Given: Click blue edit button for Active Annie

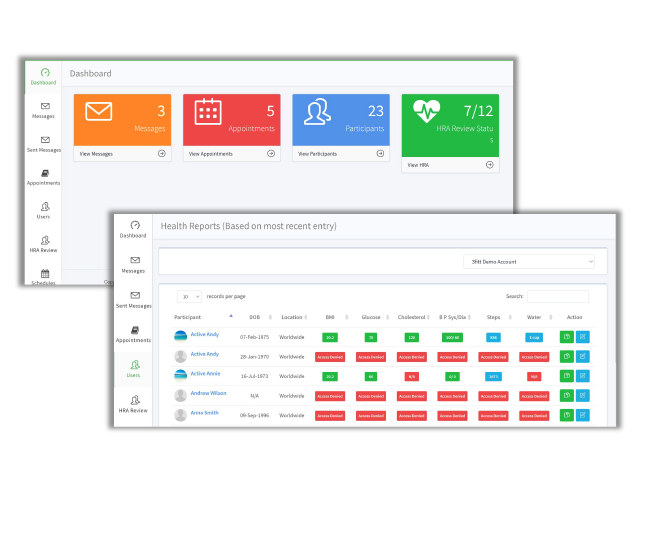Looking at the screenshot, I should (x=583, y=376).
